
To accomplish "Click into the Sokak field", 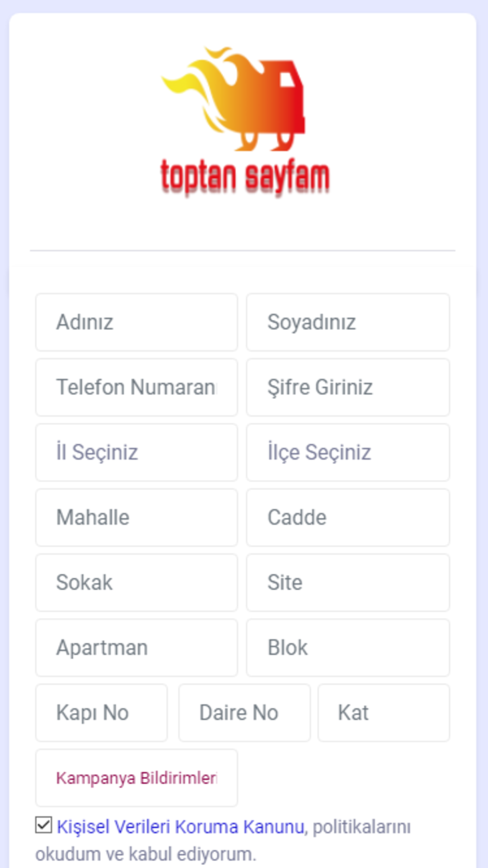I will 137,582.
